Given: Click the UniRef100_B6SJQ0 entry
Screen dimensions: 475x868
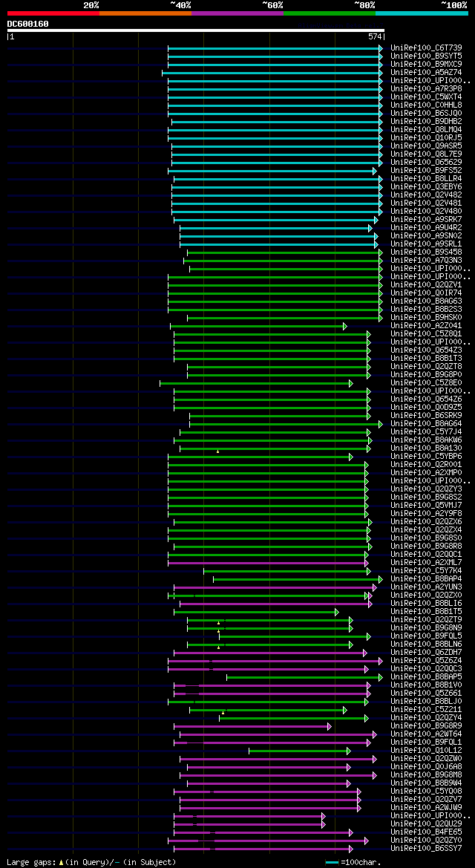Looking at the screenshot, I should (x=426, y=113).
